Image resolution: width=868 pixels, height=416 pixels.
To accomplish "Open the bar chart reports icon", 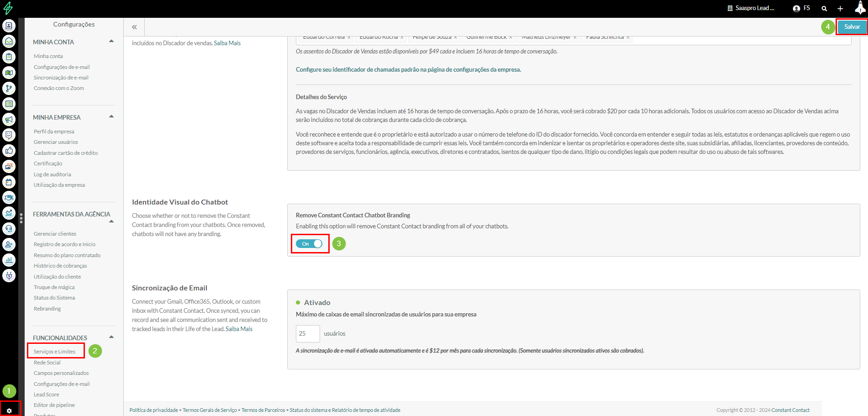I will click(9, 260).
